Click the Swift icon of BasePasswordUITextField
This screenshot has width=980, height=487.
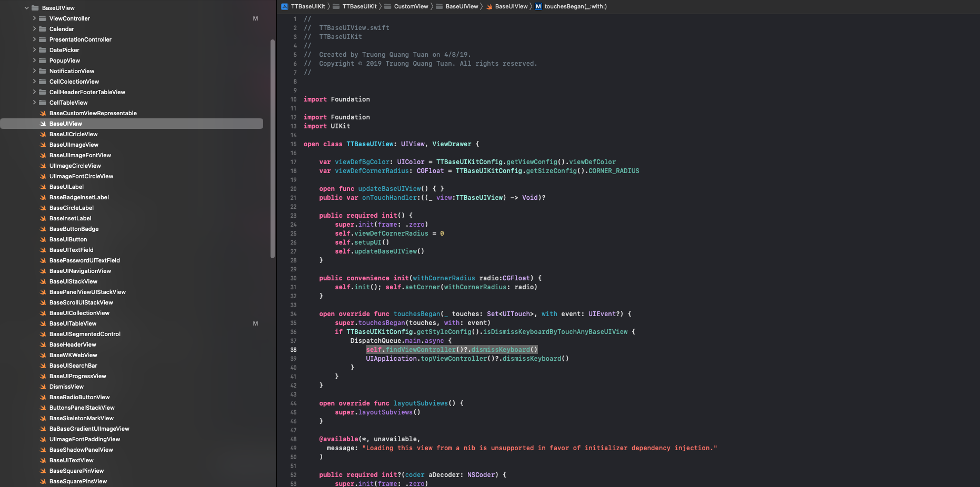coord(43,260)
